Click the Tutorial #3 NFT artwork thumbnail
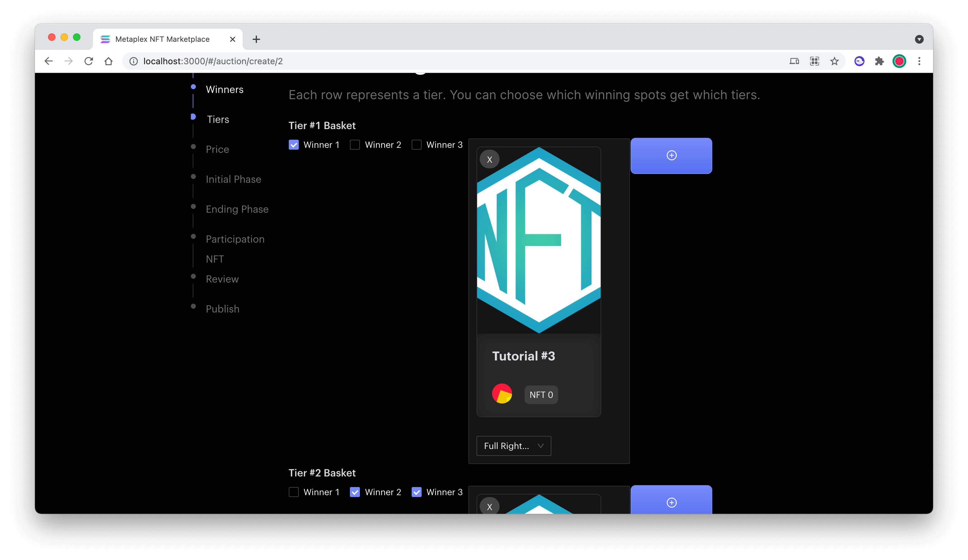This screenshot has width=968, height=560. [x=539, y=240]
